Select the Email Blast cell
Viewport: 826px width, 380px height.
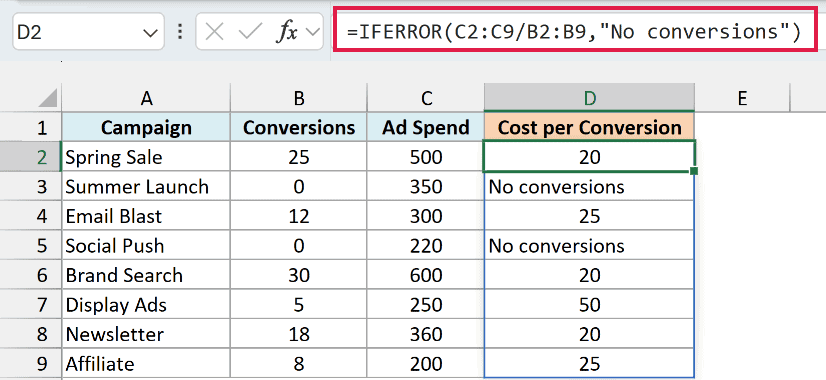tap(146, 216)
